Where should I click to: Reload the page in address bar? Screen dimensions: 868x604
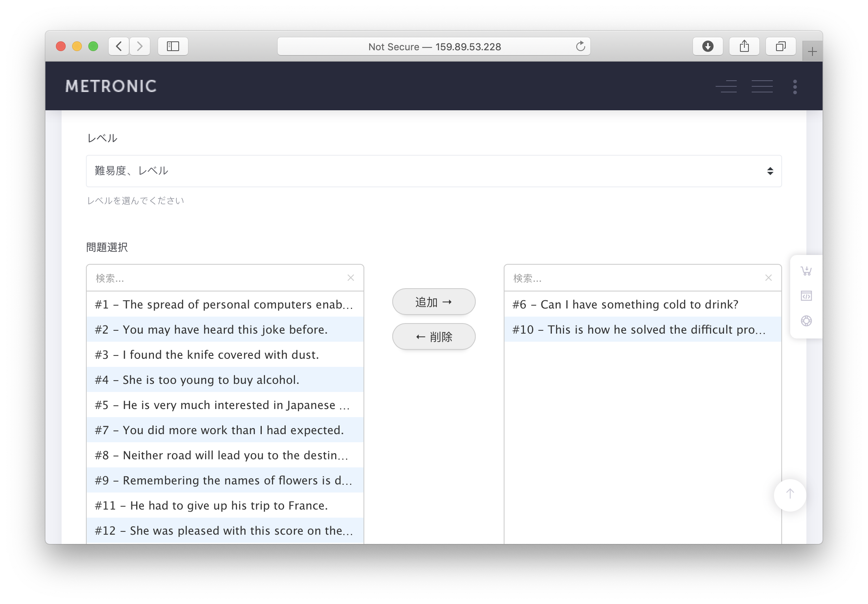click(x=580, y=46)
